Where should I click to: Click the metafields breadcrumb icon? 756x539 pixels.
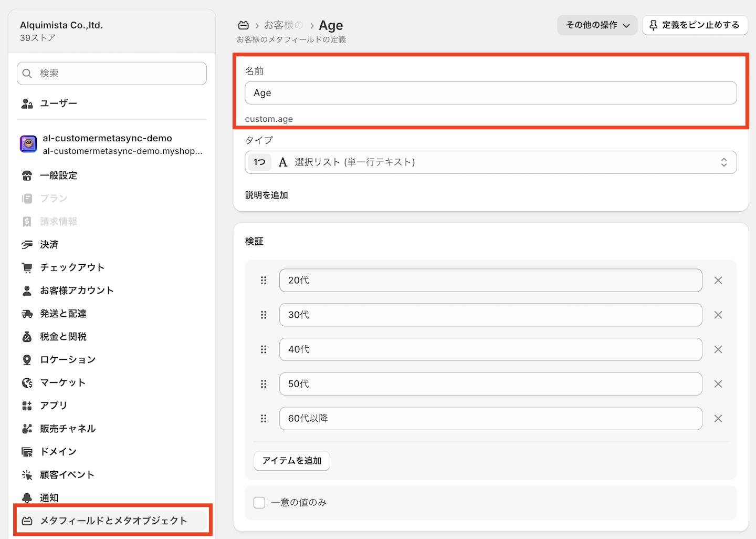244,25
